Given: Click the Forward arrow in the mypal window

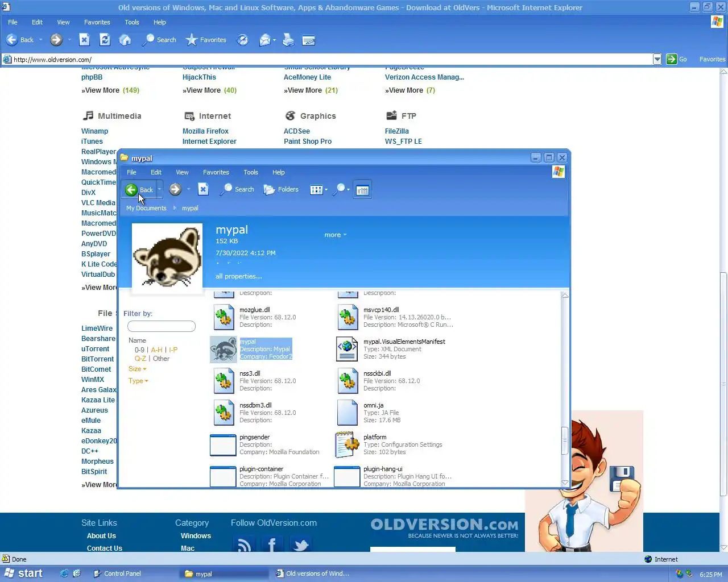Looking at the screenshot, I should 175,190.
